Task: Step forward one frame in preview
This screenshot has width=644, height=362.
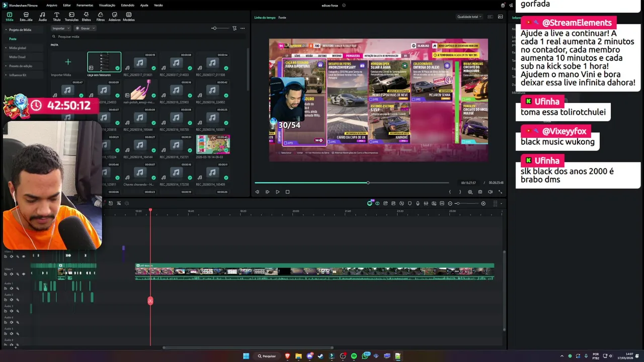Action: pyautogui.click(x=267, y=192)
